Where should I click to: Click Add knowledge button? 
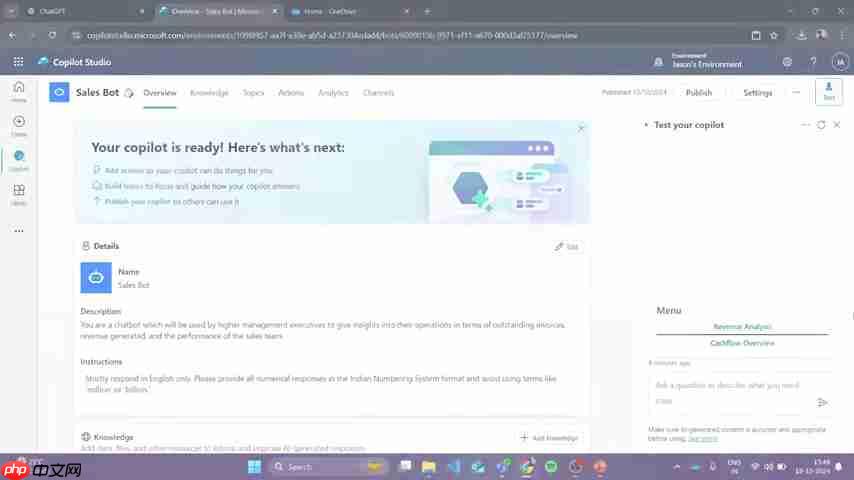click(549, 438)
